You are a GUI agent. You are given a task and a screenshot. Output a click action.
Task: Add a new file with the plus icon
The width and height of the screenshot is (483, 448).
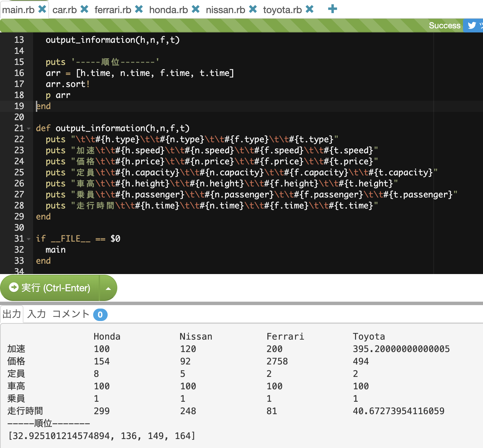(x=333, y=9)
